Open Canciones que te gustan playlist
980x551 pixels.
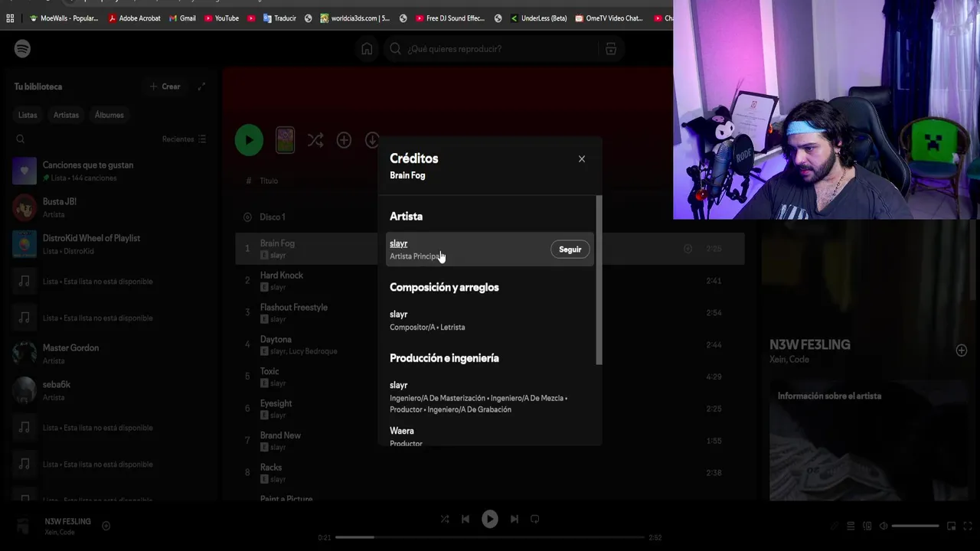[111, 171]
